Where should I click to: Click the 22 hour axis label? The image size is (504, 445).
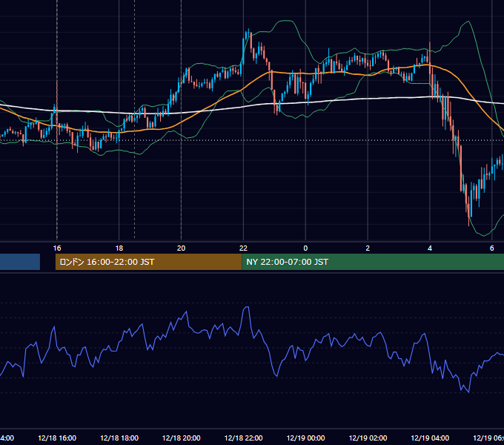pyautogui.click(x=243, y=248)
